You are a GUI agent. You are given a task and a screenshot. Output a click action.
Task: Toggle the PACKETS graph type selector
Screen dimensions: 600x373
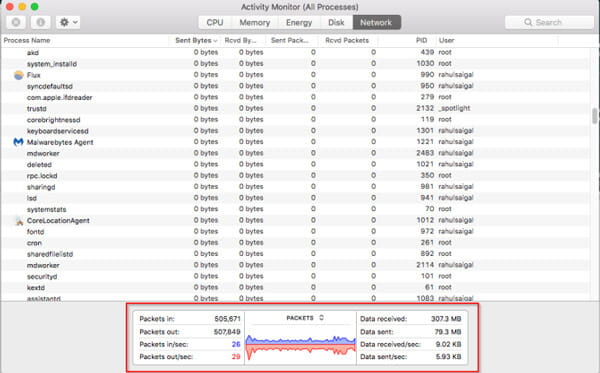coord(321,318)
